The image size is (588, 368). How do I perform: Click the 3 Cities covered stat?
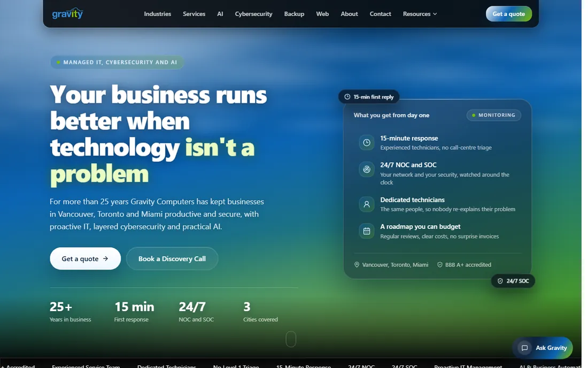tap(261, 311)
